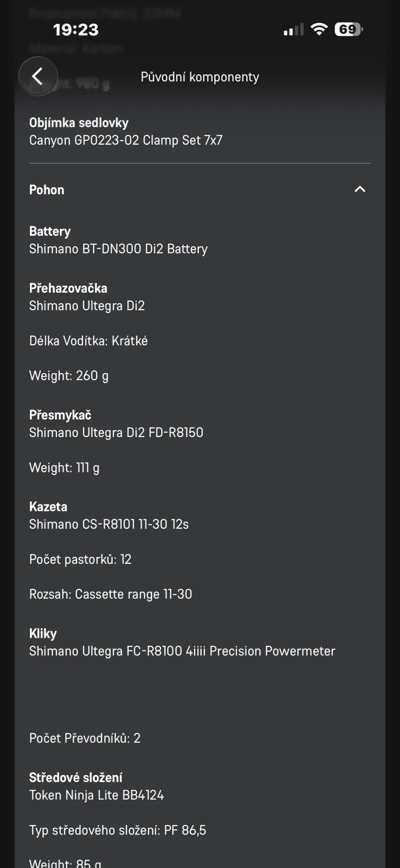The height and width of the screenshot is (868, 400).
Task: Select the Přehazovačka heading
Action: point(68,288)
